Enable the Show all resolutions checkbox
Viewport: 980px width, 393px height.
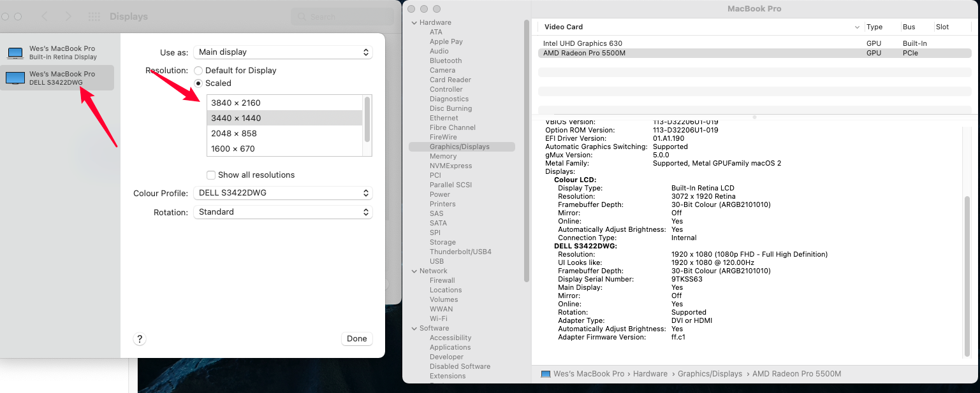[x=211, y=175]
